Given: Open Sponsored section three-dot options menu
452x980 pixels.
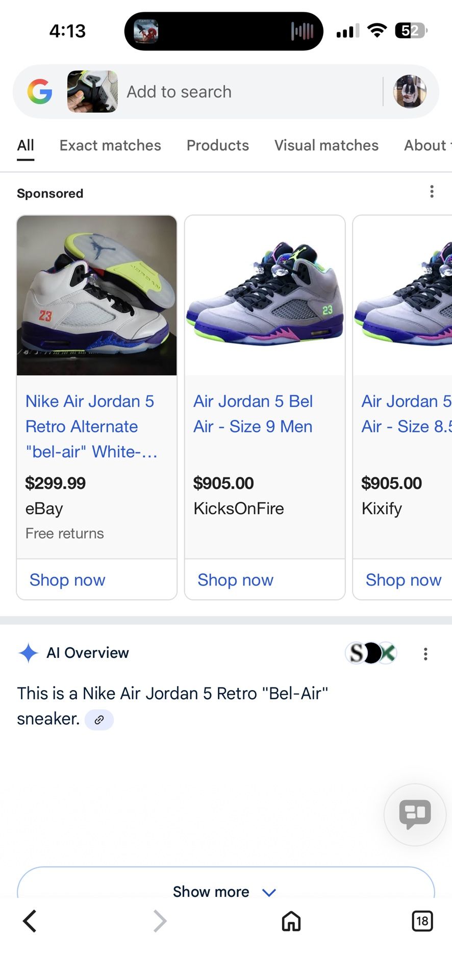Looking at the screenshot, I should tap(432, 191).
